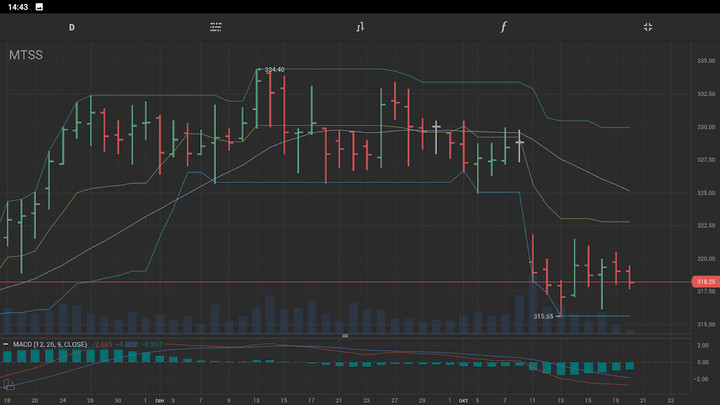Screen dimensions: 720x405
Task: Tap the 330.00 price axis label
Action: tap(706, 127)
